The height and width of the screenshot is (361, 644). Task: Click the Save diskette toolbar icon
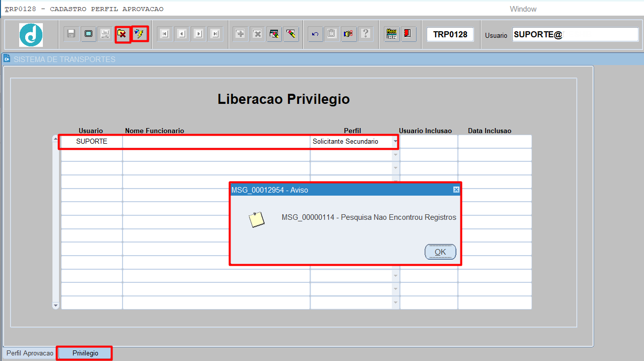tap(72, 34)
